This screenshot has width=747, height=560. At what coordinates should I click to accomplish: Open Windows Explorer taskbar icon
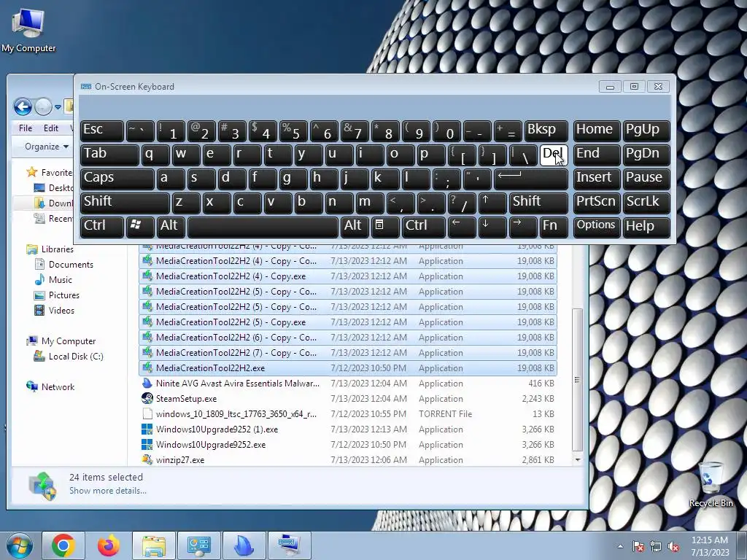[x=153, y=545]
